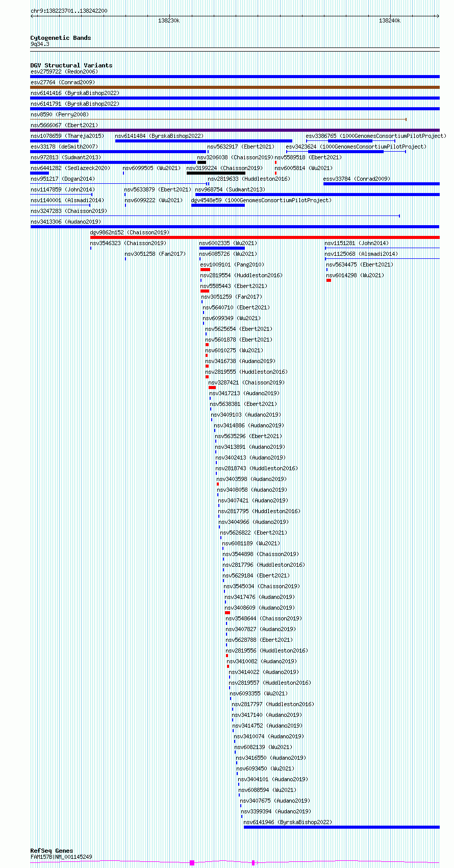454x868 pixels.
Task: Open esv3423624 variant entry
Action: coord(356,147)
